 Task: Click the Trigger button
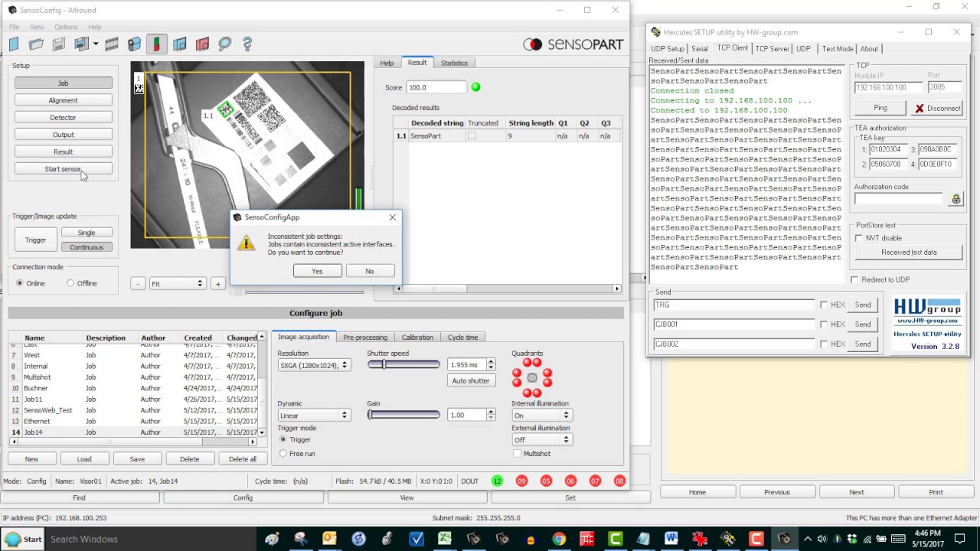click(35, 240)
